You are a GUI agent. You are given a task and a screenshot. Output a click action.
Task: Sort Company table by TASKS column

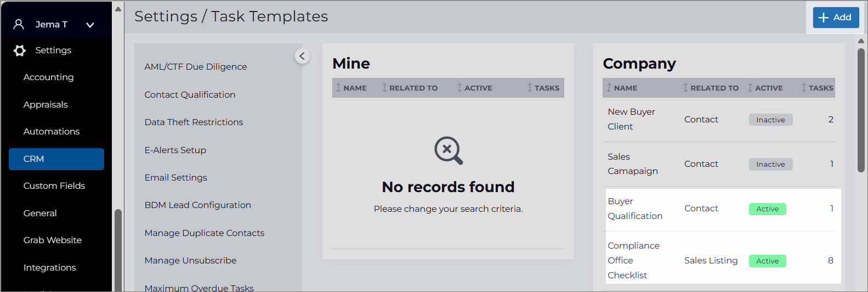817,88
